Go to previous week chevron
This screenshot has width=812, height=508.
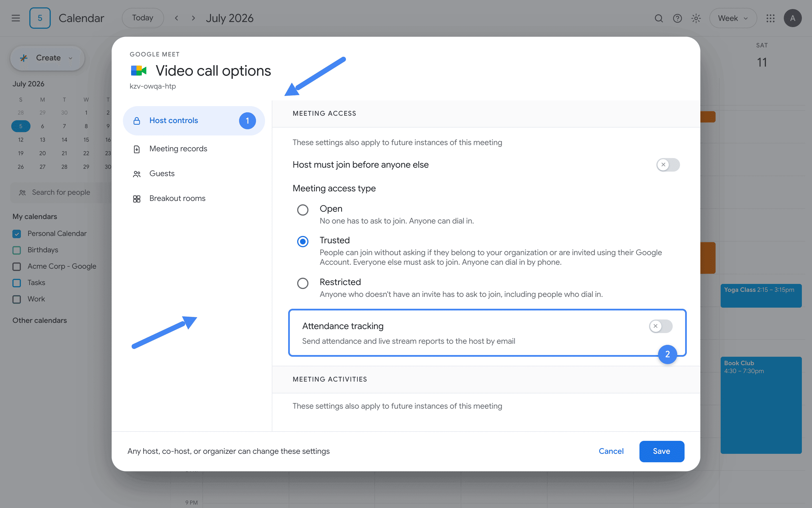pyautogui.click(x=176, y=18)
